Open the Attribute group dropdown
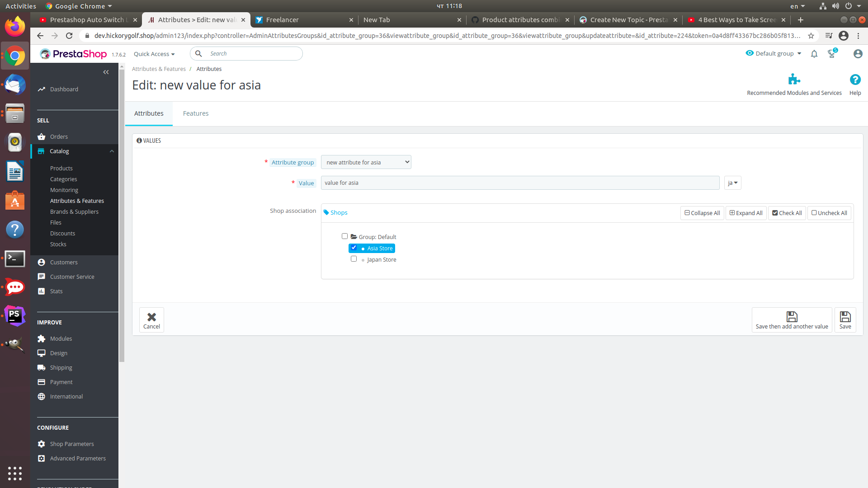868x488 pixels. point(366,162)
